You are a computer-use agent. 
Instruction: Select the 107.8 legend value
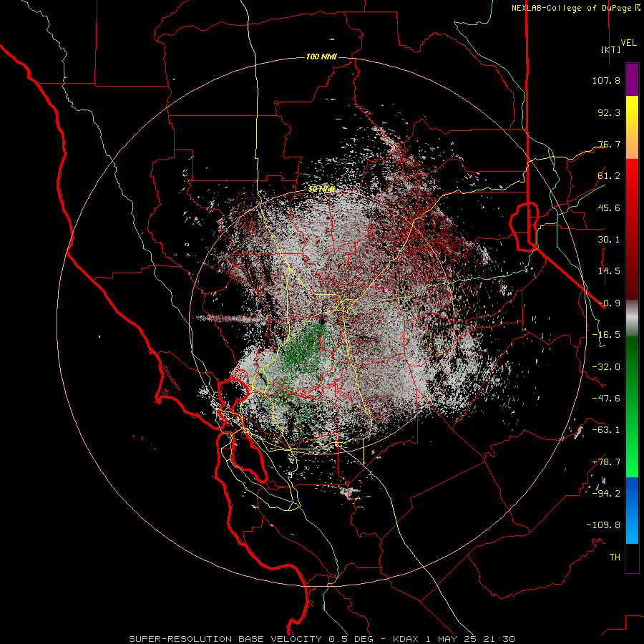tap(606, 80)
